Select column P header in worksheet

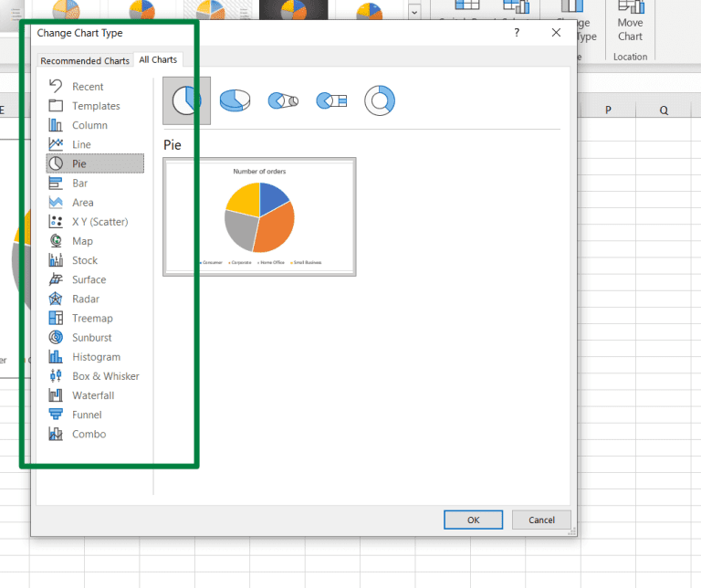coord(608,110)
